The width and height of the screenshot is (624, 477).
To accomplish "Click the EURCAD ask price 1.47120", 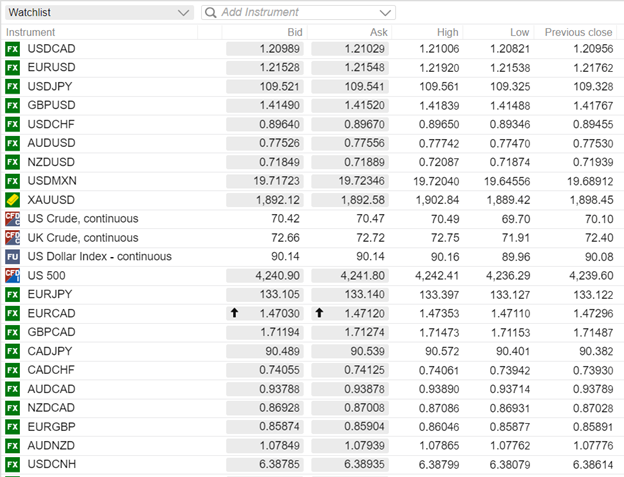I will pos(348,313).
